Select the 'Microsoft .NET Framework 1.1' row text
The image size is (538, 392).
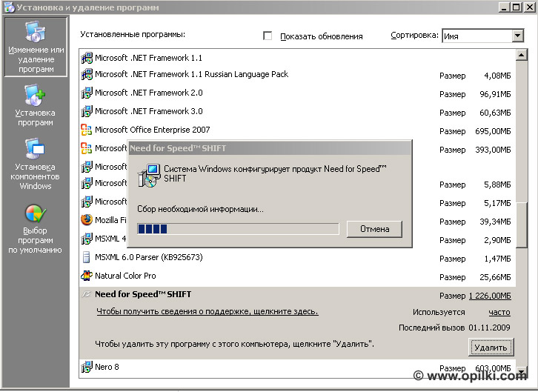pos(148,58)
